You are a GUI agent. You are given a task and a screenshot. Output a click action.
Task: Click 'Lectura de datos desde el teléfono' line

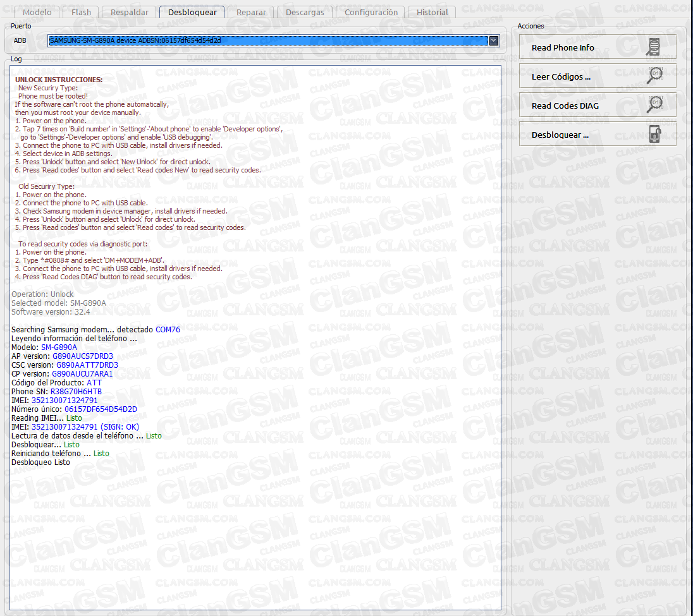87,435
